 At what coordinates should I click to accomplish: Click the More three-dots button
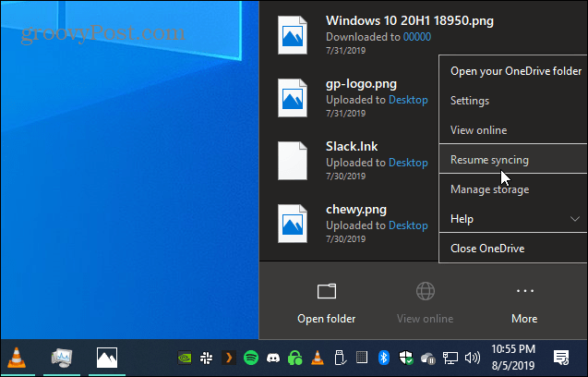click(524, 303)
